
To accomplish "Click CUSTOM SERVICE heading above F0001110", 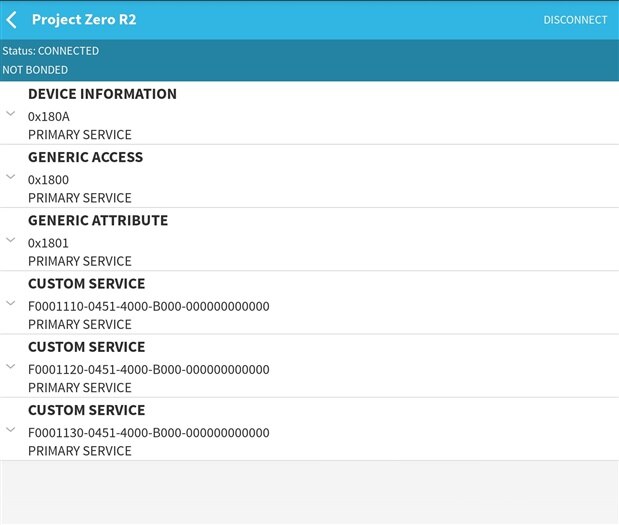I will point(86,283).
